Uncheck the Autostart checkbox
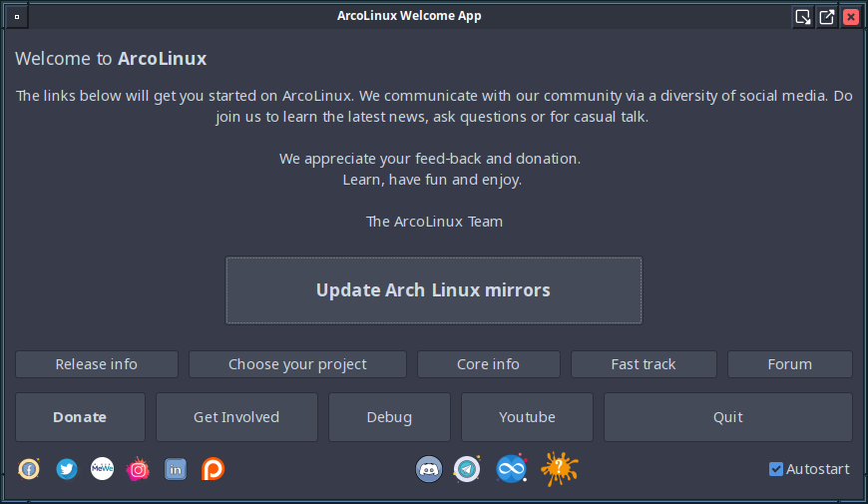The width and height of the screenshot is (868, 504). [x=776, y=469]
